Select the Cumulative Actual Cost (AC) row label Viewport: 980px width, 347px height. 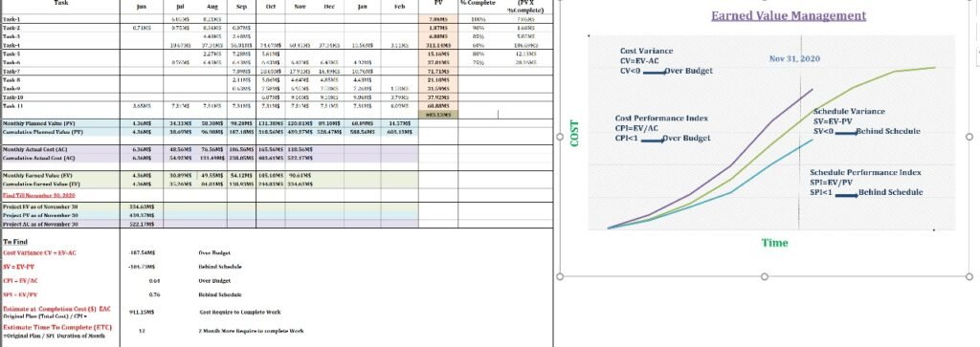tap(40, 159)
